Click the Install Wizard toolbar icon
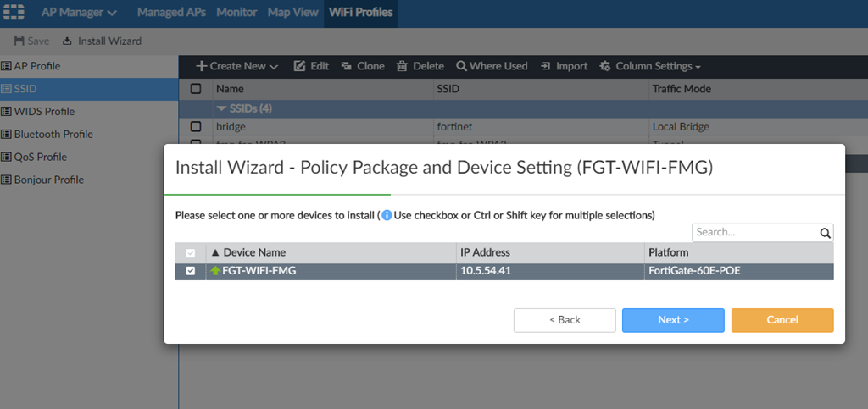The width and height of the screenshot is (868, 409). click(67, 41)
